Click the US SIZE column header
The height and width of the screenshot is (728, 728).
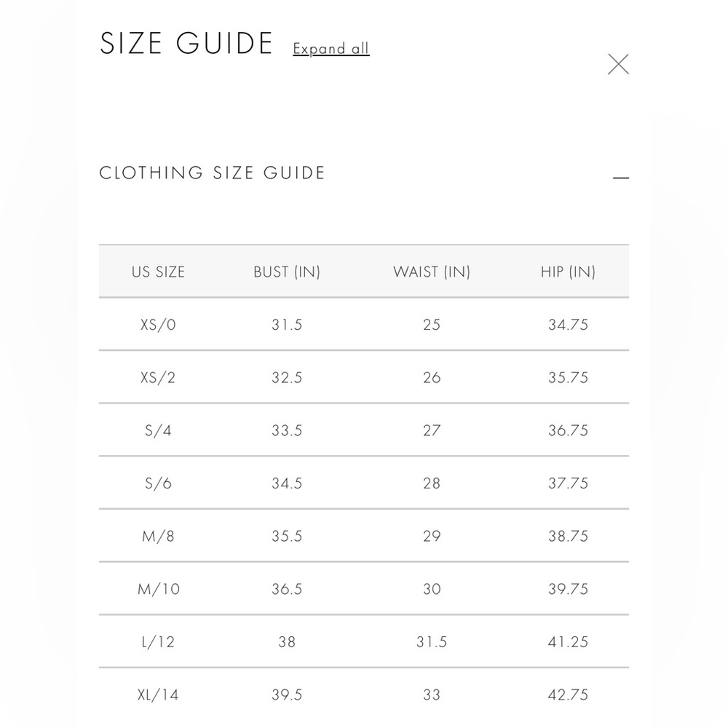coord(158,272)
